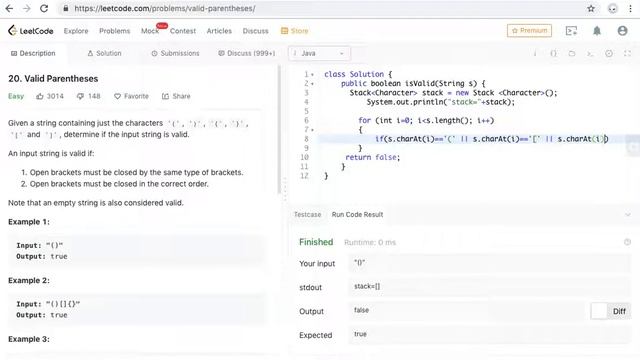The height and width of the screenshot is (360, 640).
Task: Open Articles in the navigation bar
Action: [219, 31]
